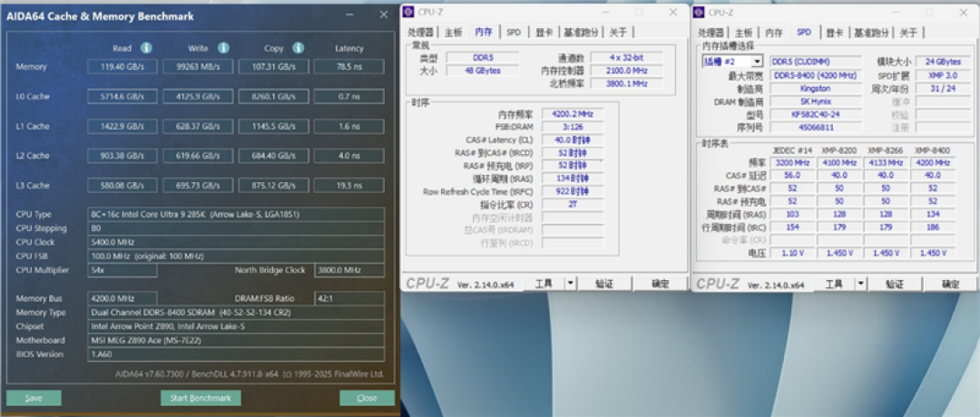
Task: Click the CAS# Latency (CL) value 40.0 时钟
Action: pyautogui.click(x=573, y=140)
